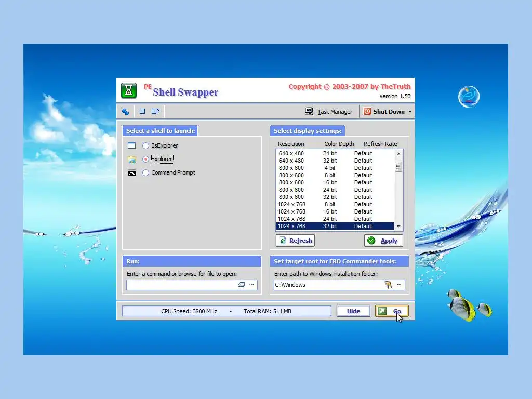532x399 pixels.
Task: Open Task Manager
Action: point(328,112)
